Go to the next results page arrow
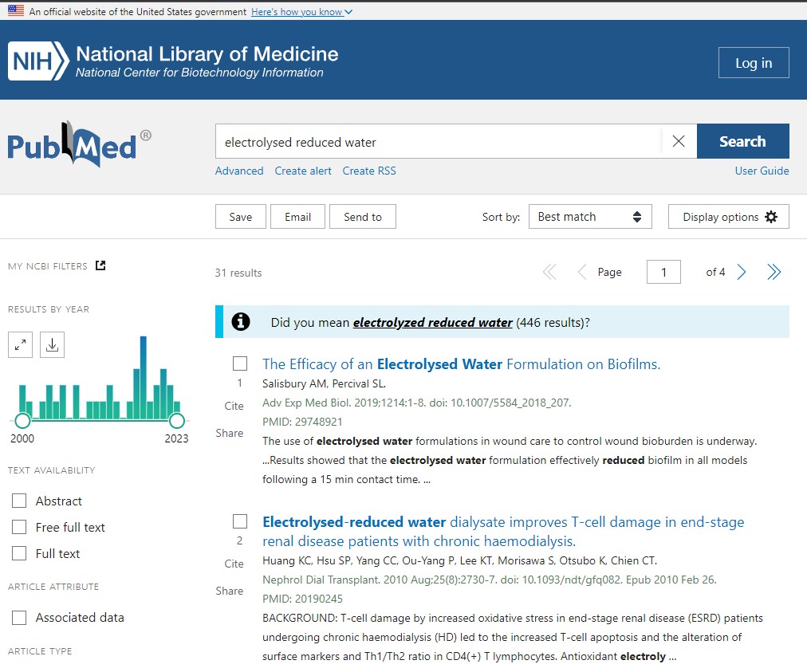This screenshot has width=807, height=672. pyautogui.click(x=741, y=272)
